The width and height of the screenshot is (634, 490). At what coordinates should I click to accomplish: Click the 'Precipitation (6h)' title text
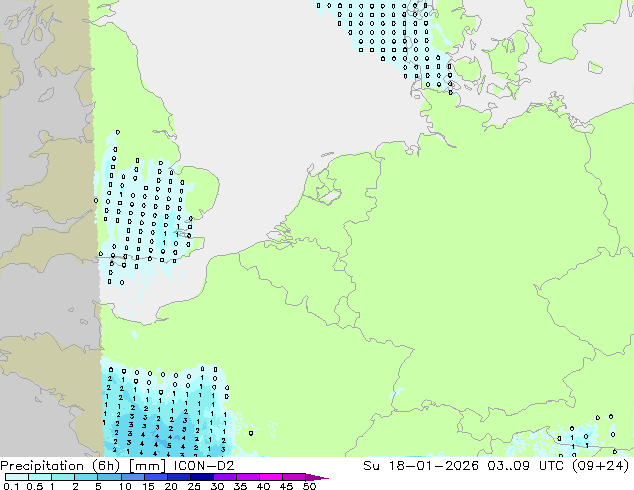(60, 466)
